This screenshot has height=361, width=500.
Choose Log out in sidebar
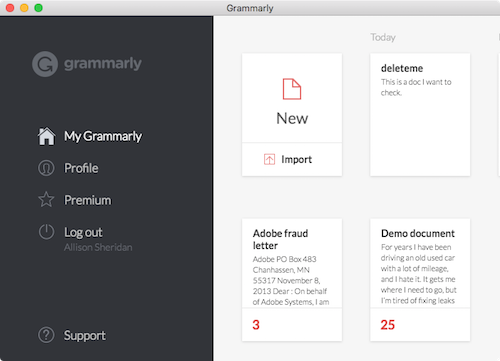point(83,232)
